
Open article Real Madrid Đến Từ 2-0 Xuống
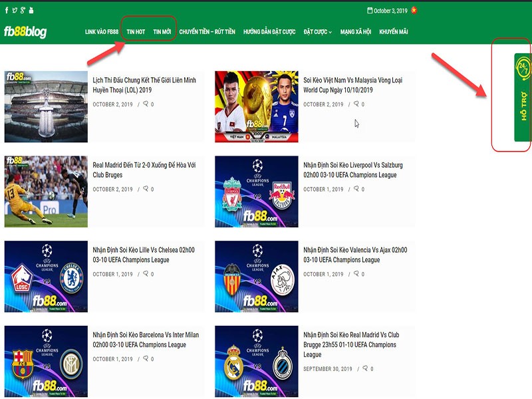(x=144, y=170)
